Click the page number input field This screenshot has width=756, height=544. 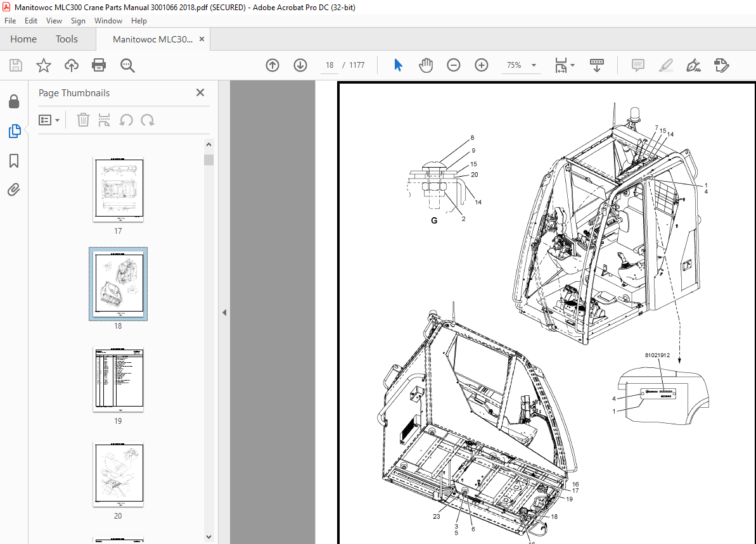pyautogui.click(x=330, y=65)
